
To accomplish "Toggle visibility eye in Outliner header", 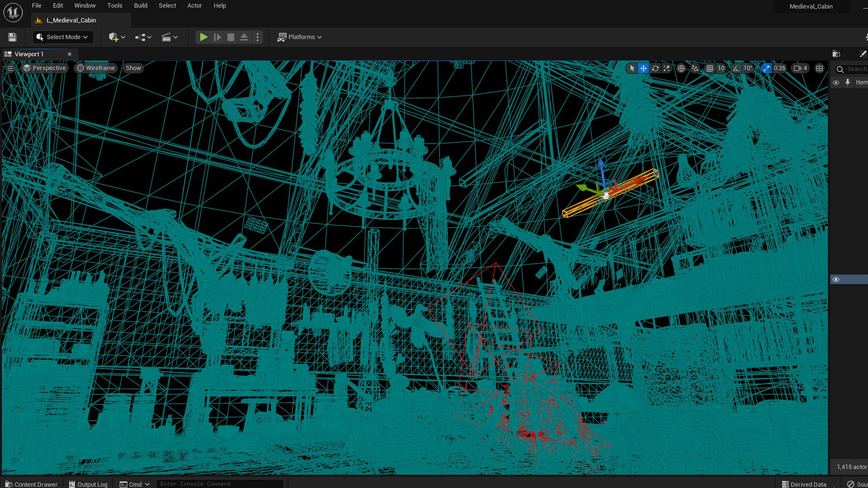I will pos(836,83).
